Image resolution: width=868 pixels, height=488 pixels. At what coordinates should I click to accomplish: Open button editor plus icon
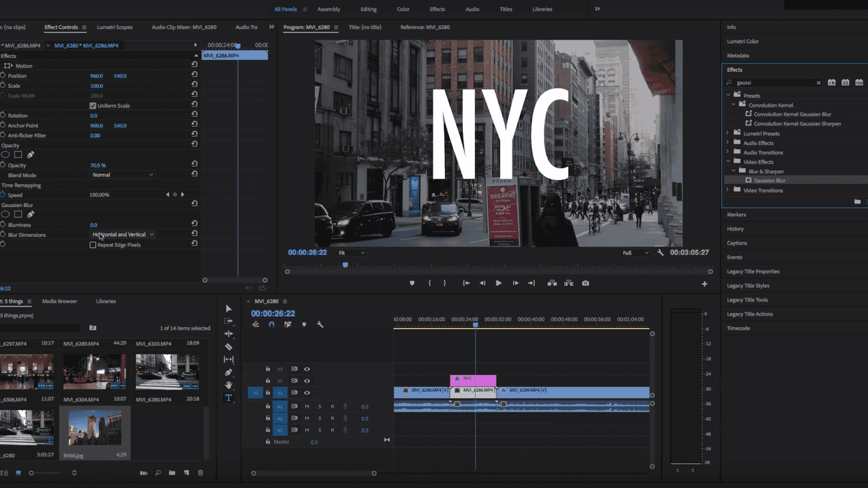(x=704, y=284)
